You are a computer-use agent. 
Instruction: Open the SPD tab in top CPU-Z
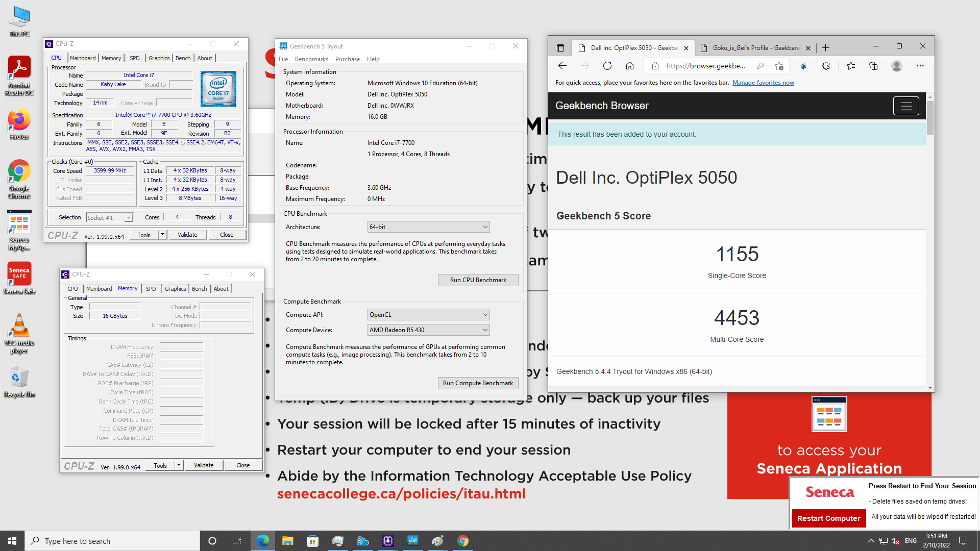134,58
